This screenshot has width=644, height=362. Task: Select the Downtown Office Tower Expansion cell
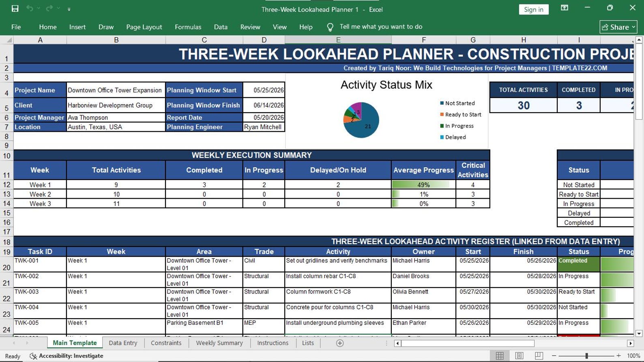(116, 90)
